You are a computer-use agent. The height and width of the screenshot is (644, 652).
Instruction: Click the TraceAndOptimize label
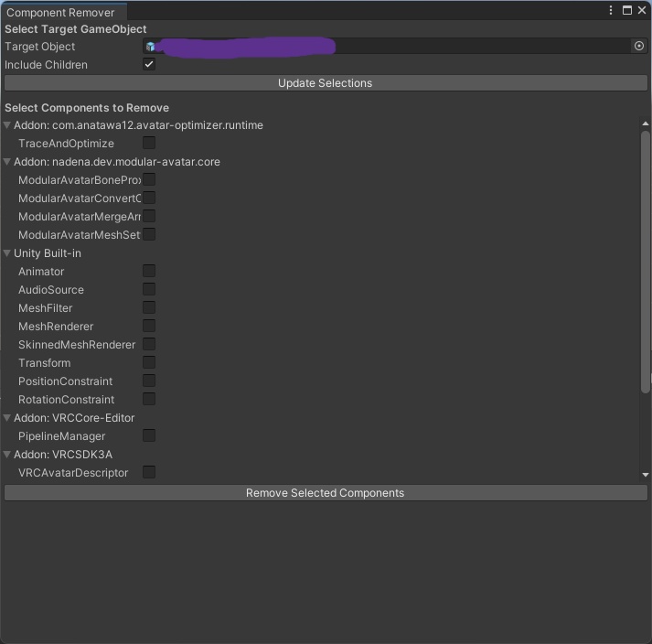(66, 143)
